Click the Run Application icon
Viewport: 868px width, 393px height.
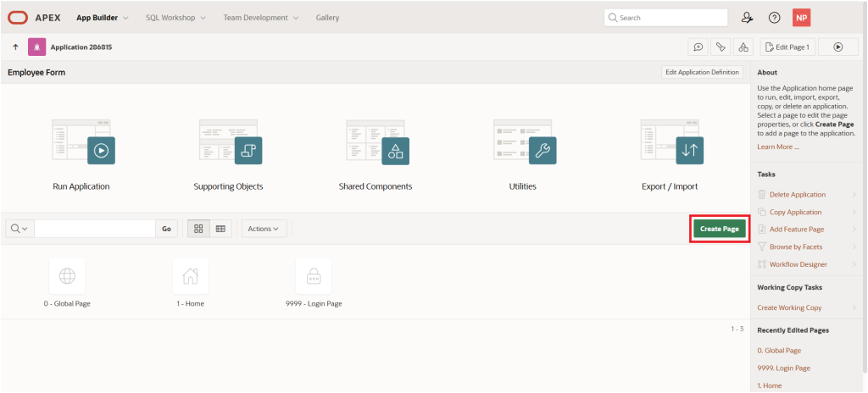tap(84, 141)
